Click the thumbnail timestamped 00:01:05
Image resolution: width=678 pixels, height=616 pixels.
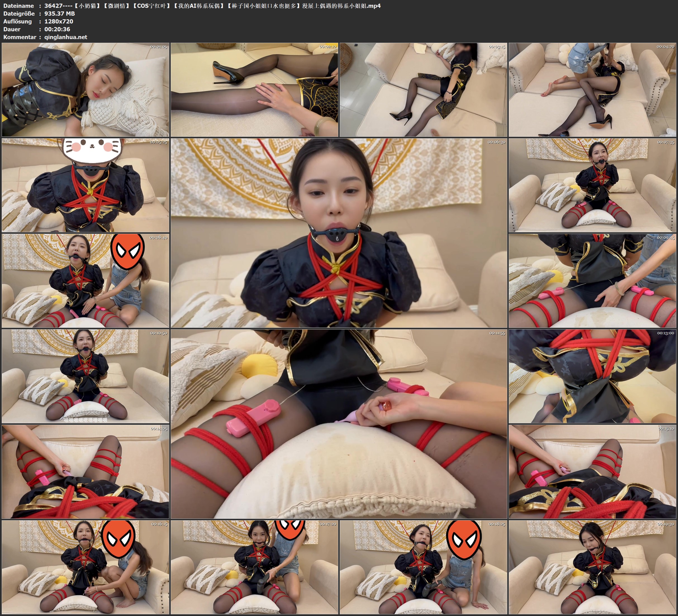click(x=85, y=89)
